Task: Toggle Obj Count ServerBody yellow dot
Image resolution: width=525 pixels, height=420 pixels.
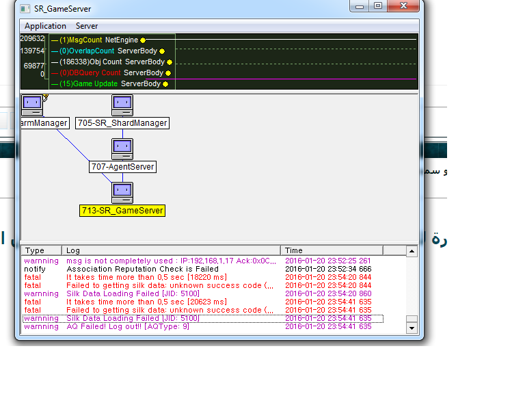Action: click(170, 62)
